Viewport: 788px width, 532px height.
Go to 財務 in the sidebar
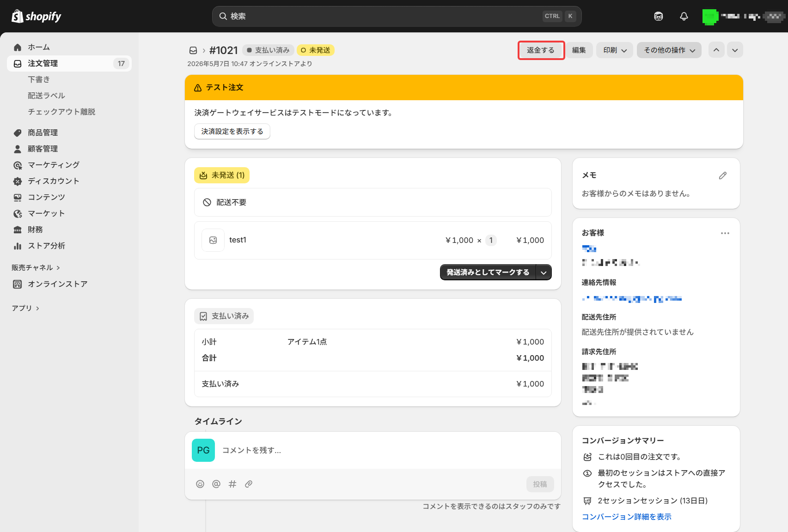tap(35, 230)
